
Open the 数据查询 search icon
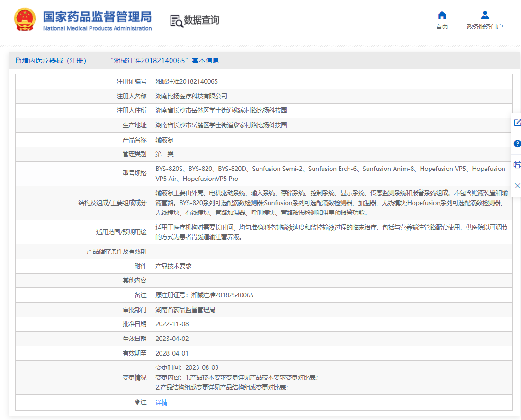coord(177,21)
